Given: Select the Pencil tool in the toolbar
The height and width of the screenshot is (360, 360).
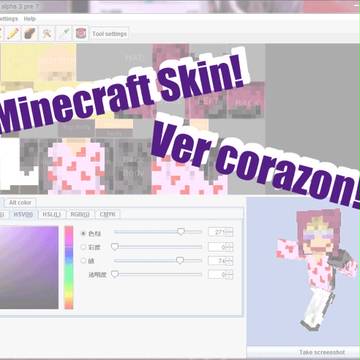Looking at the screenshot, I should point(13,34).
